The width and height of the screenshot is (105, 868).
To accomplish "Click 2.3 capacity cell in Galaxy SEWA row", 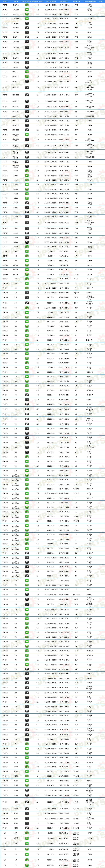I will (x=38, y=19).
